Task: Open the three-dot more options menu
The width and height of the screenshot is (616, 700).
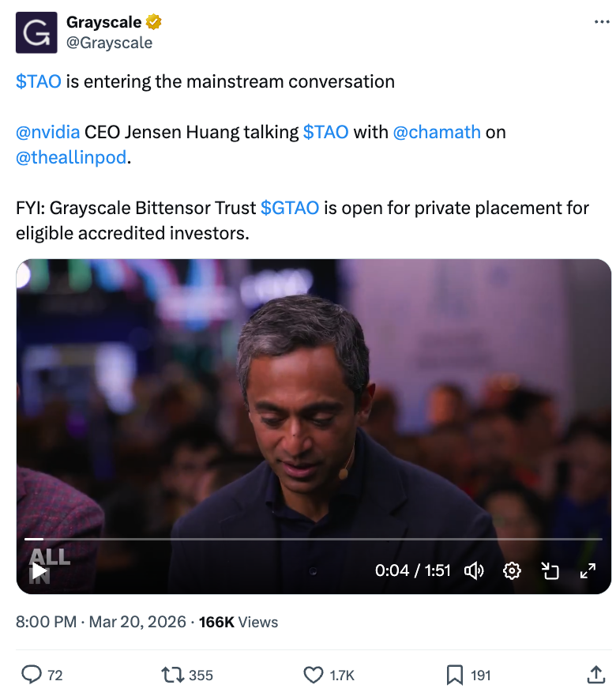Action: point(602,23)
